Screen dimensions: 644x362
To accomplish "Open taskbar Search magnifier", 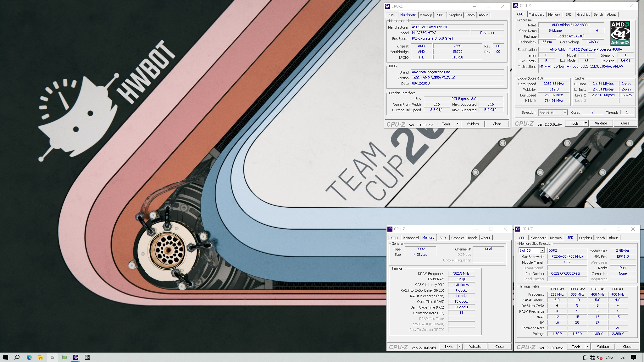I will tap(17, 357).
